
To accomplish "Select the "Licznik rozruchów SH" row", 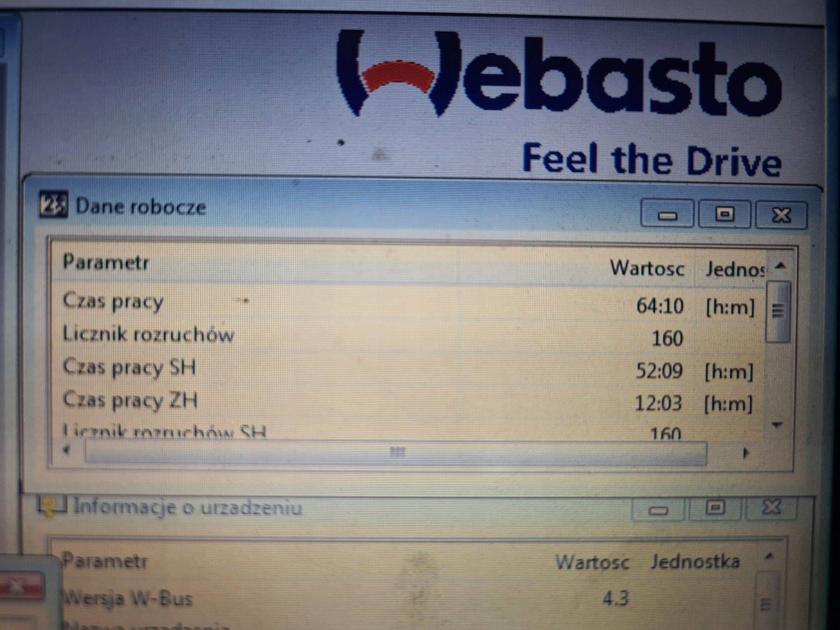I will tap(408, 432).
